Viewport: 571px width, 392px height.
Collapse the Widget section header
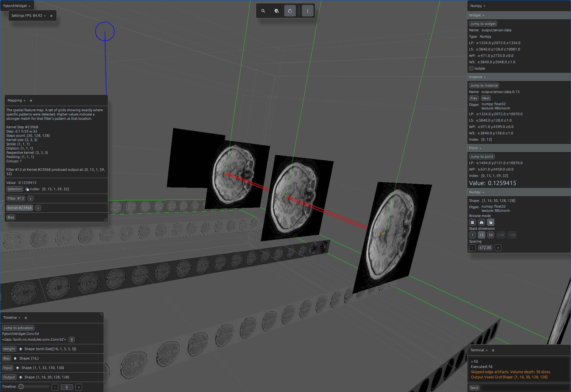point(519,15)
